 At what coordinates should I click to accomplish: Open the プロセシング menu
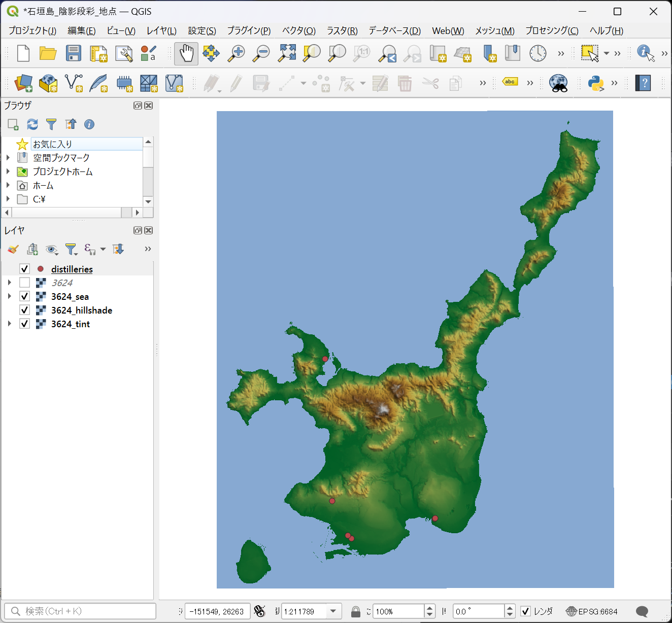pyautogui.click(x=551, y=31)
